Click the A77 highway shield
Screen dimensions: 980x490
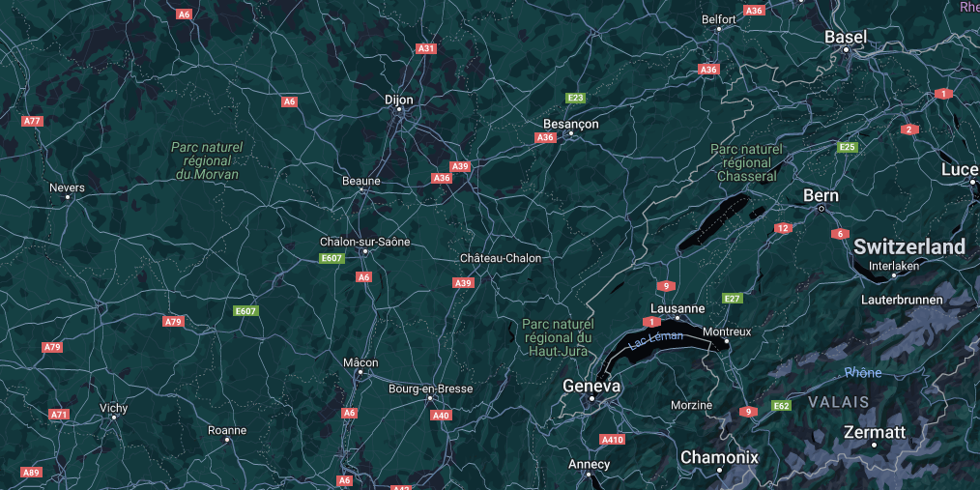pos(33,121)
